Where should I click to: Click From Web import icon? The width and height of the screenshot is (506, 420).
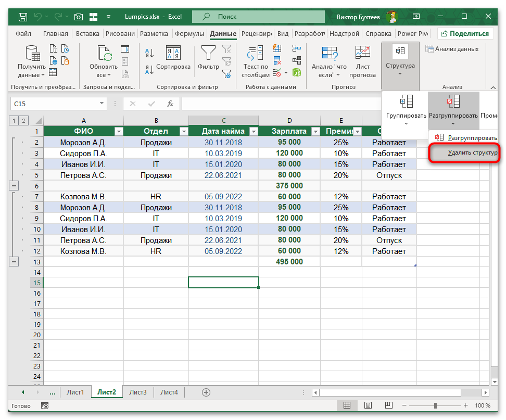tap(54, 60)
